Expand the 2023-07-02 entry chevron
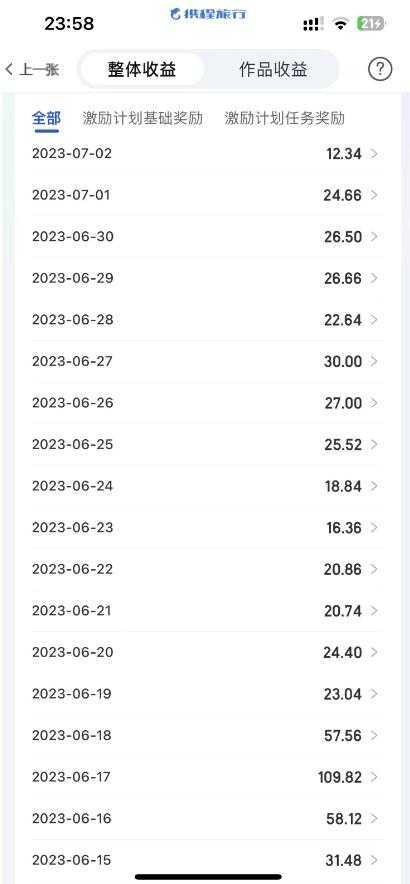Image resolution: width=410 pixels, height=884 pixels. [374, 153]
